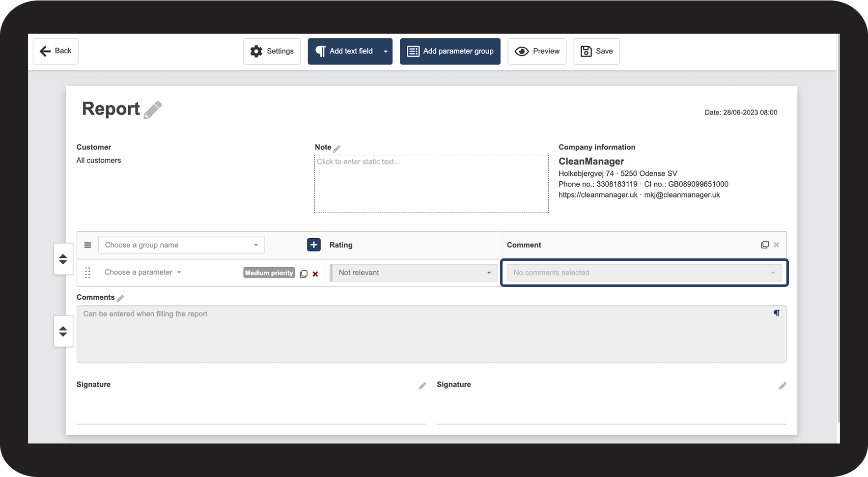The height and width of the screenshot is (477, 868).
Task: Click Add text field button
Action: 344,51
